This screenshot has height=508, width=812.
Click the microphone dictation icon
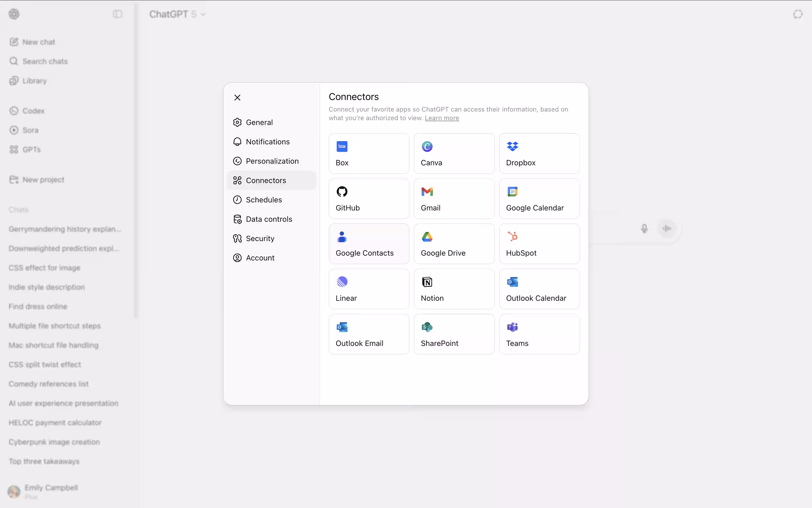click(x=644, y=228)
